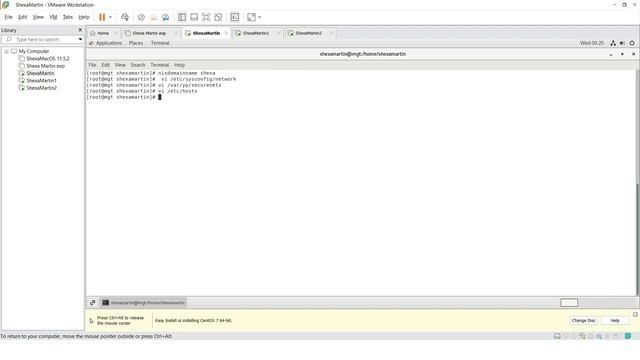Click the network icon in the guest top bar
The width and height of the screenshot is (640, 360).
click(613, 43)
